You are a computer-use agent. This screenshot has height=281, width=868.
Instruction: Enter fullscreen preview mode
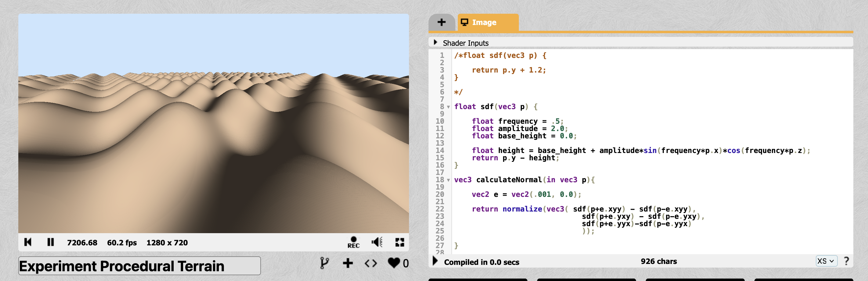[x=400, y=242]
